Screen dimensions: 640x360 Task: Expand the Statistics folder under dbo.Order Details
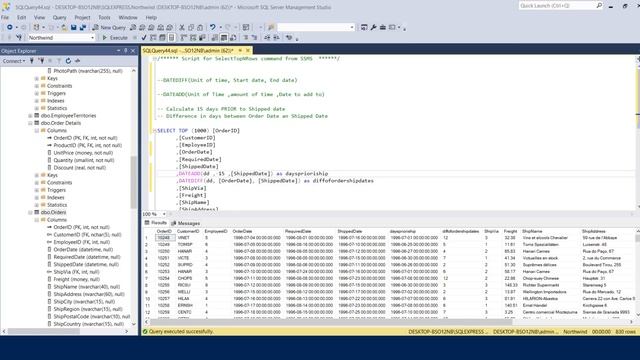coord(37,205)
